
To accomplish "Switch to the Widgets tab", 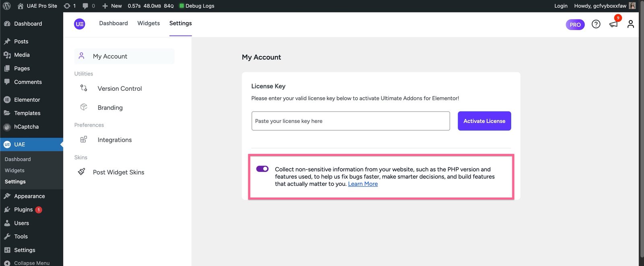I will click(149, 23).
